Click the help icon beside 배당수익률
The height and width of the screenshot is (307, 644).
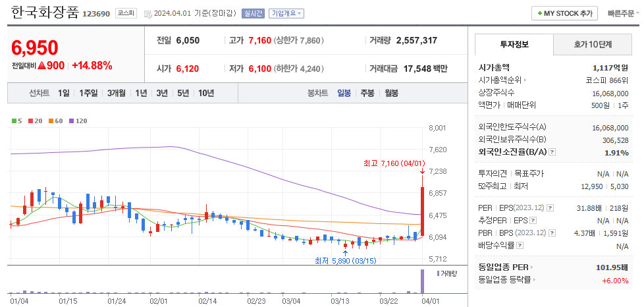pos(520,246)
